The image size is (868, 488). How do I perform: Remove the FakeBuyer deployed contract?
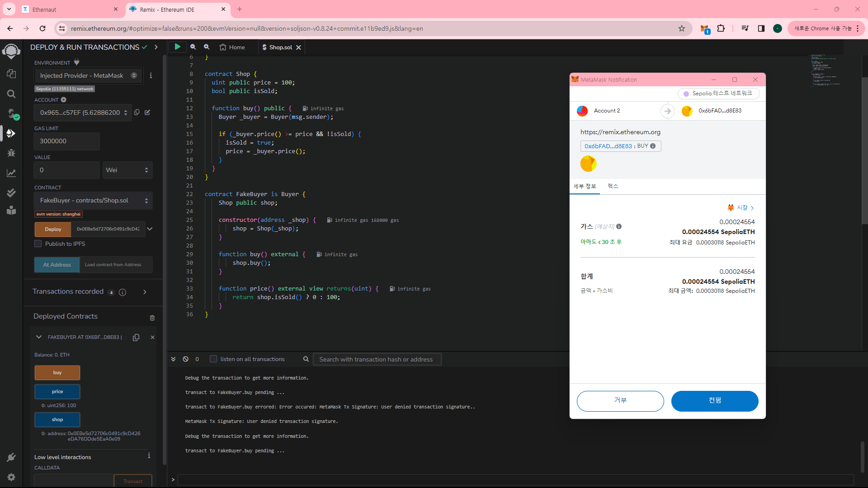point(153,337)
